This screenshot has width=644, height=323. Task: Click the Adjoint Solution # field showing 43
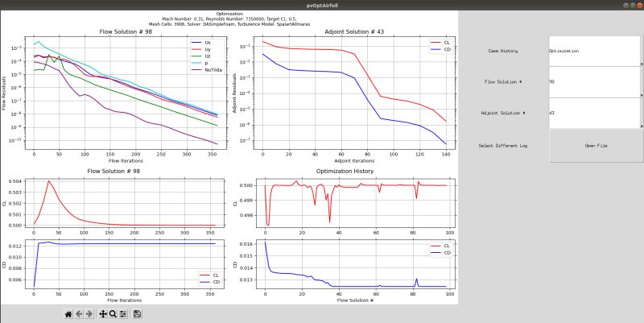(x=595, y=113)
